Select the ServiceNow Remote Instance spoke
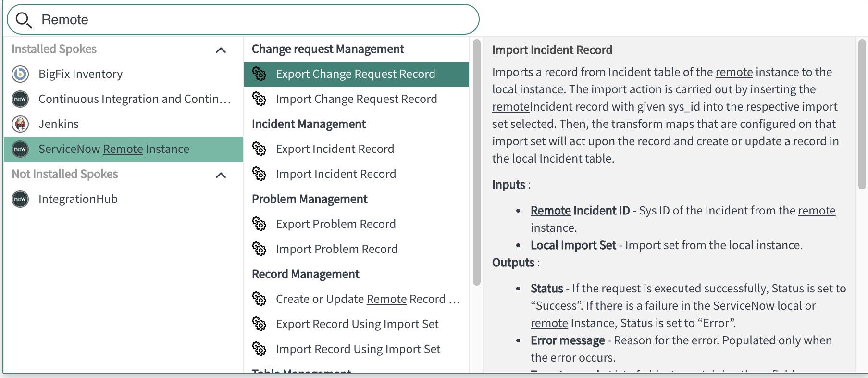Screen dimensions: 868x378 [x=114, y=149]
